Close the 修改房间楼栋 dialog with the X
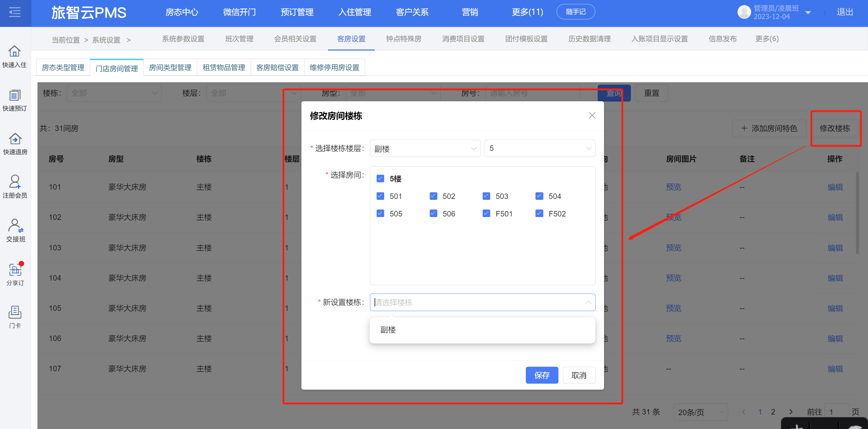Viewport: 868px width, 429px height. pyautogui.click(x=592, y=116)
